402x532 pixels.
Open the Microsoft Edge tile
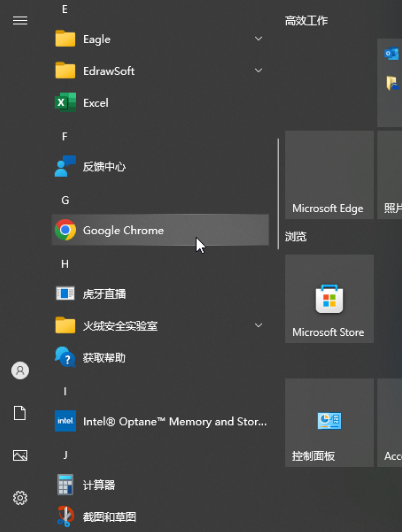click(329, 175)
